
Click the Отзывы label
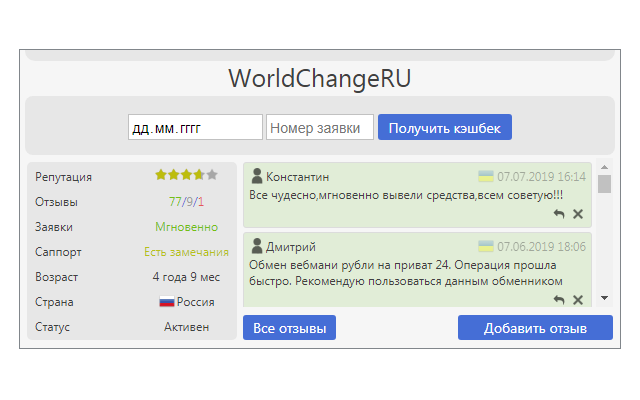click(x=56, y=202)
